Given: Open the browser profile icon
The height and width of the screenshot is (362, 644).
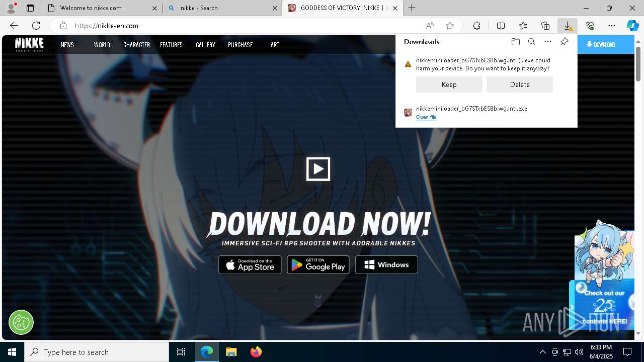Looking at the screenshot, I should coord(11,8).
